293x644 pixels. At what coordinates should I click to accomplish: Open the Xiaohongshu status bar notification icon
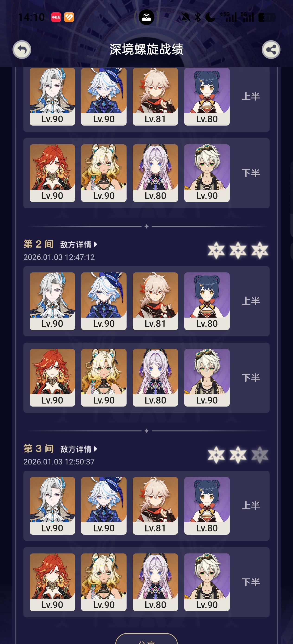point(56,17)
